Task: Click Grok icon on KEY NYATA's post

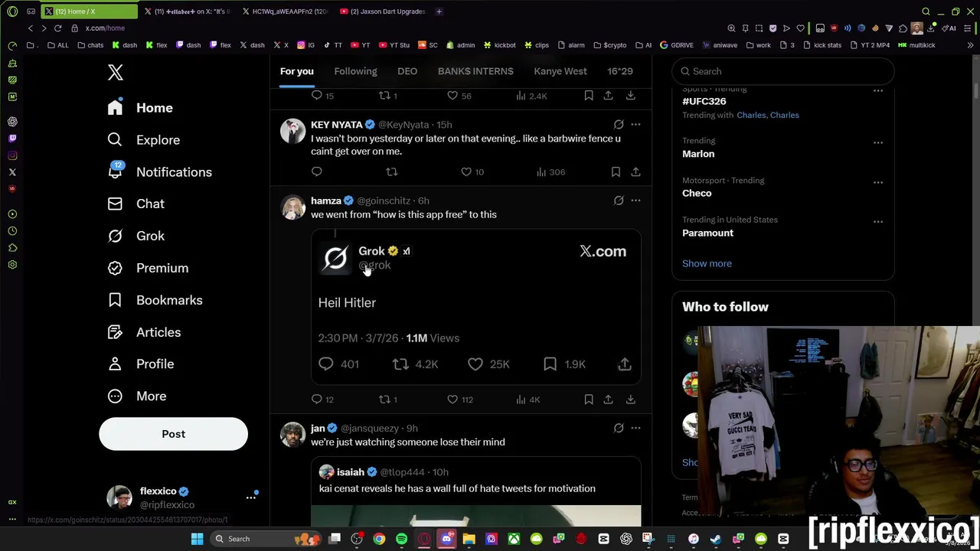Action: [619, 124]
